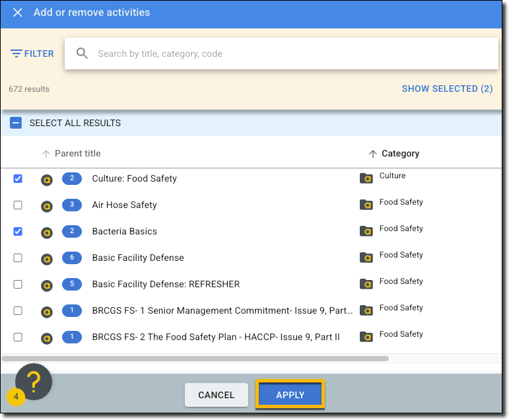Click the Basic Facility Defense activity icon
Screen dimensions: 509x420
[46, 258]
